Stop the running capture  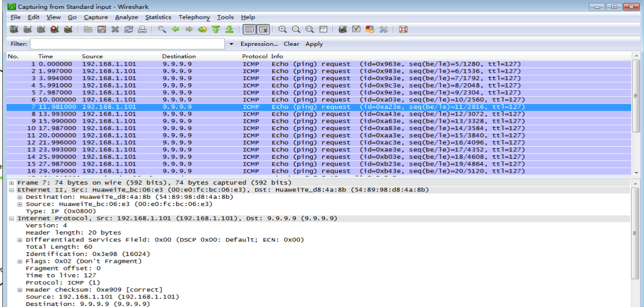tap(55, 30)
